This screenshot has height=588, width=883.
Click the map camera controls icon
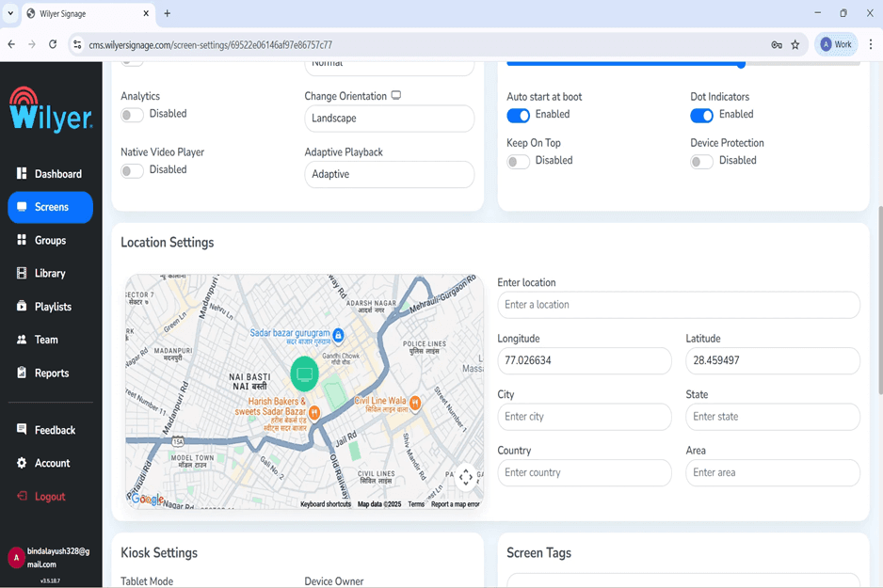(x=466, y=477)
